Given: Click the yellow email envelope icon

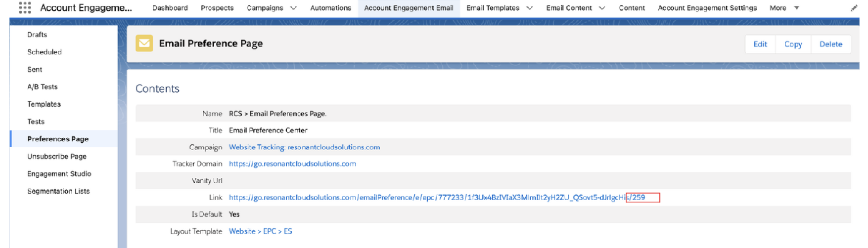Looking at the screenshot, I should coord(144,43).
